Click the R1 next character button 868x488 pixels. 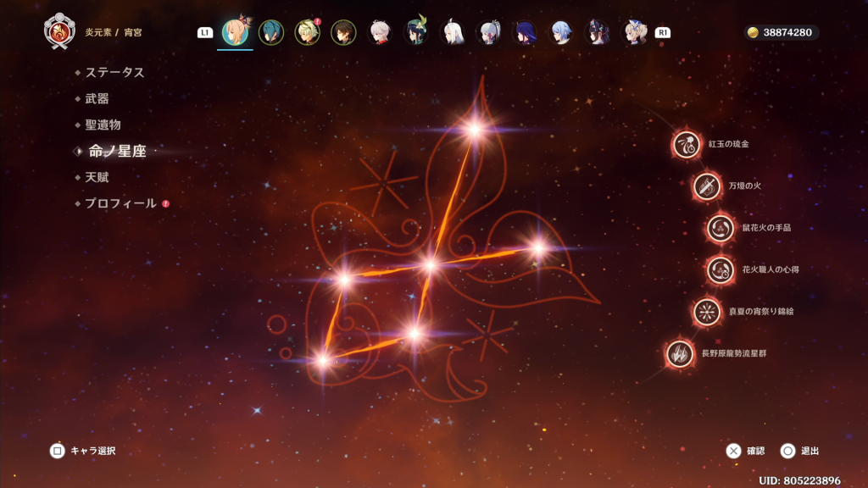(663, 33)
